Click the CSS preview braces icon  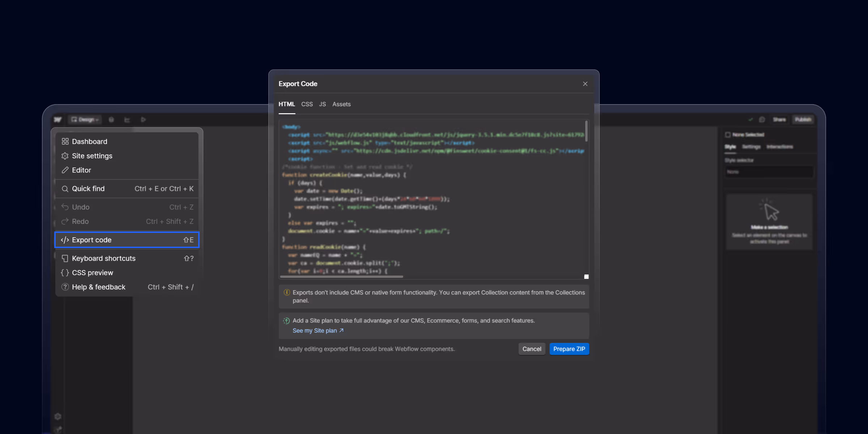point(65,273)
